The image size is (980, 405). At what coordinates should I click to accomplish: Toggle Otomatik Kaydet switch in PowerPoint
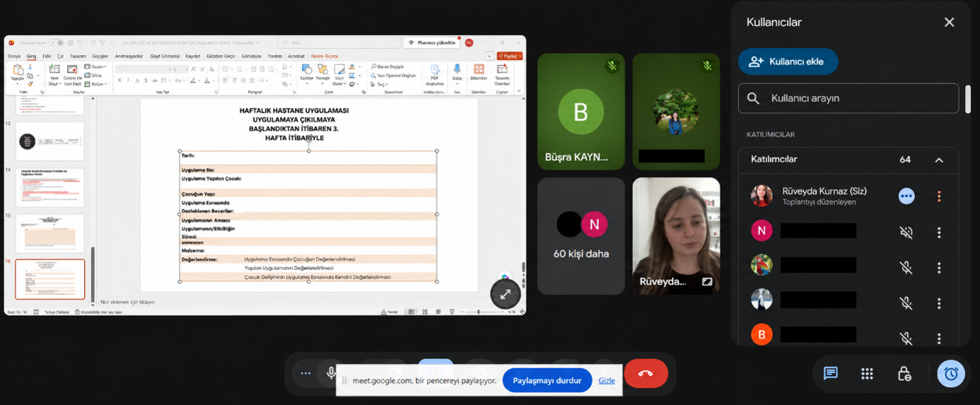[x=56, y=43]
